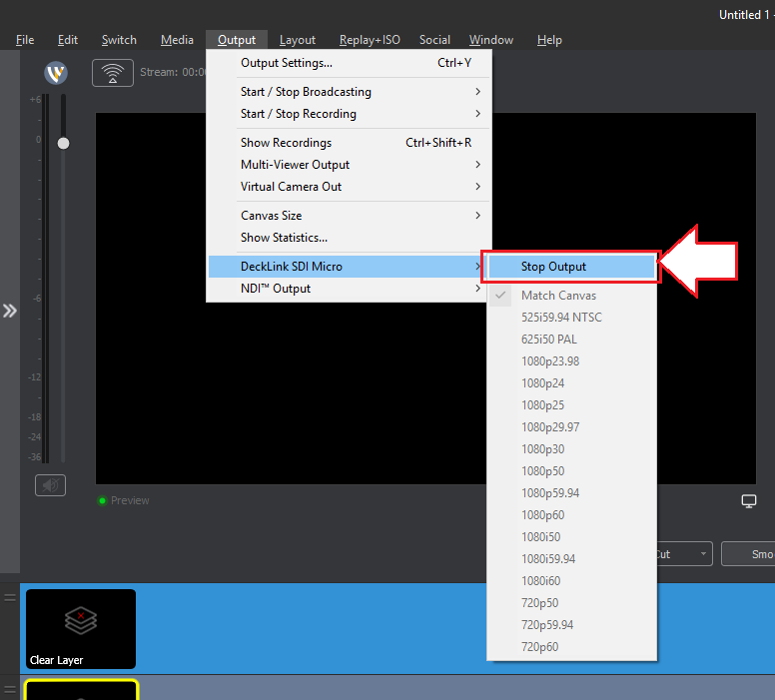Select 1080i60 output format
775x700 pixels.
(x=571, y=581)
